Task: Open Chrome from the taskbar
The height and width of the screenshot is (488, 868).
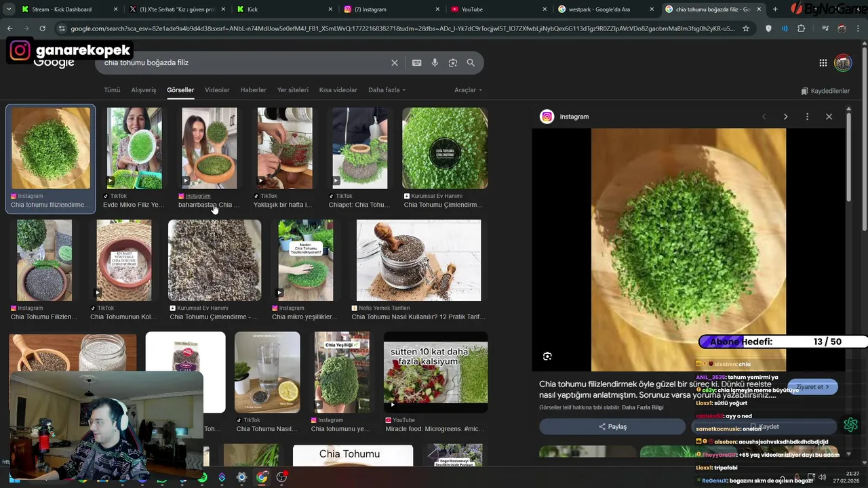Action: [x=262, y=478]
